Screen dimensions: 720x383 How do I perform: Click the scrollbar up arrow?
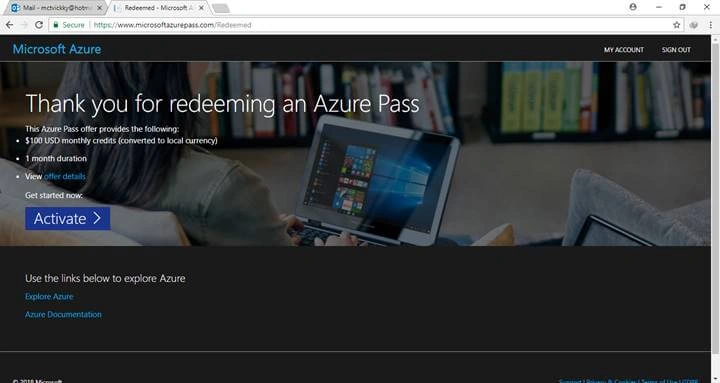[x=715, y=39]
